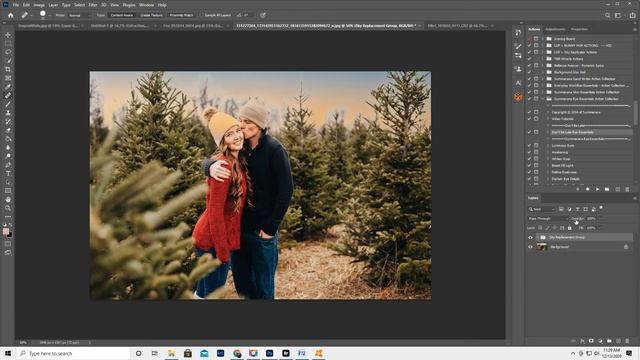Stop playing or recording the action
Viewport: 640px width, 360px height.
(578, 189)
